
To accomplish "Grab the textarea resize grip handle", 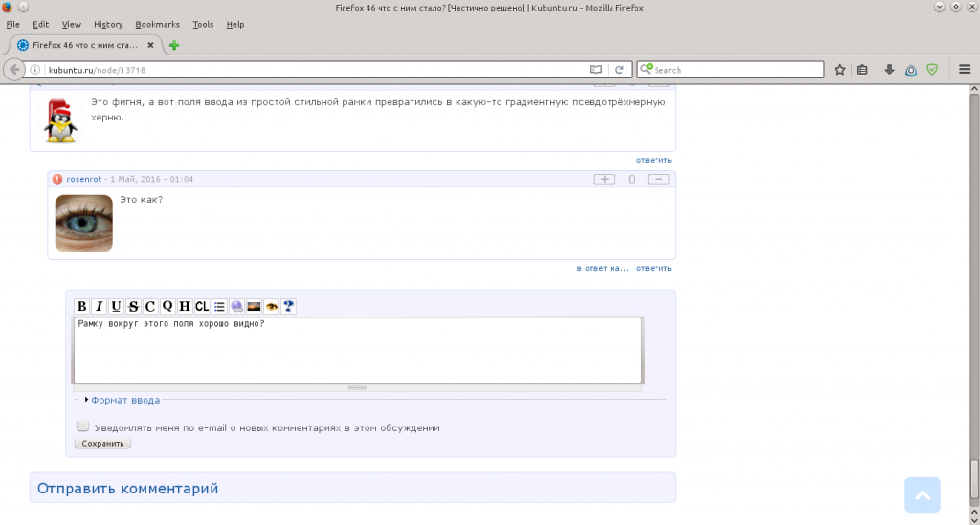I will (x=358, y=387).
